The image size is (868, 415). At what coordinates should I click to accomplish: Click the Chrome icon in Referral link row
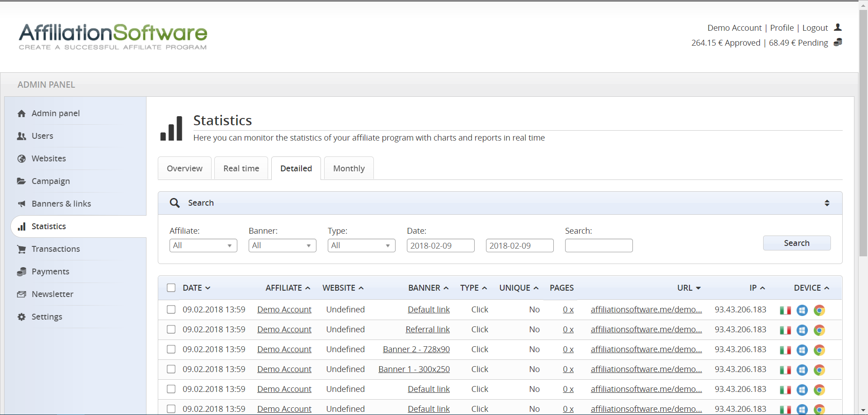tap(819, 330)
